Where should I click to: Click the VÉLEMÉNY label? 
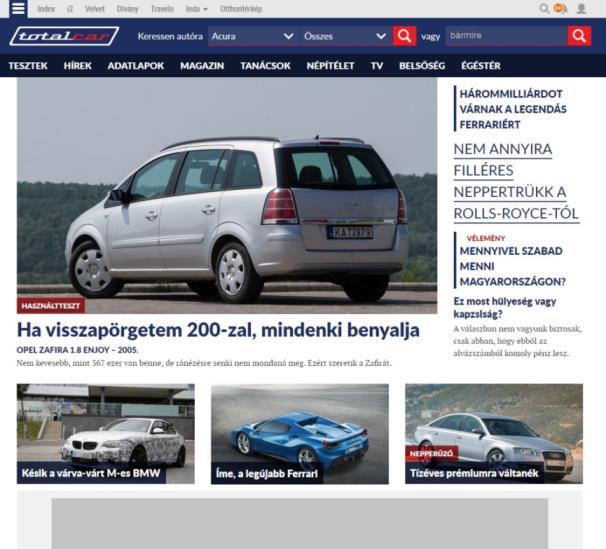pyautogui.click(x=485, y=238)
